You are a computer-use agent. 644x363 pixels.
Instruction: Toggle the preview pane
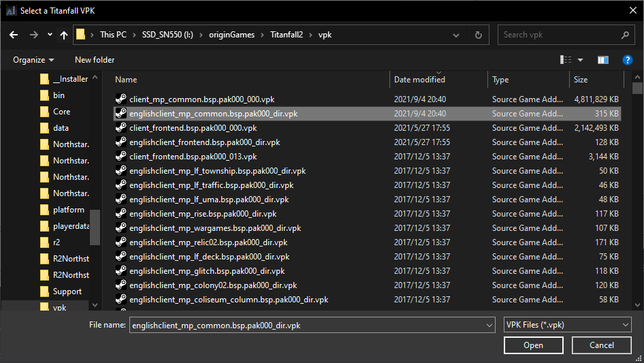point(603,60)
